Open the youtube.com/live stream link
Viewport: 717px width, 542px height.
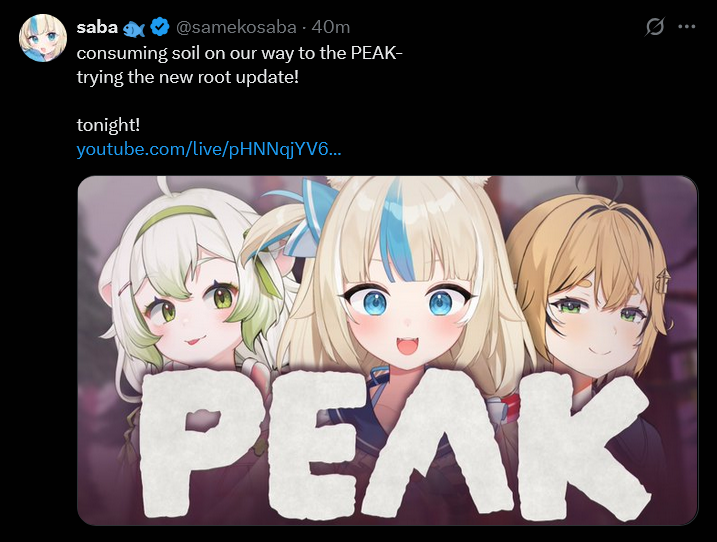point(209,149)
